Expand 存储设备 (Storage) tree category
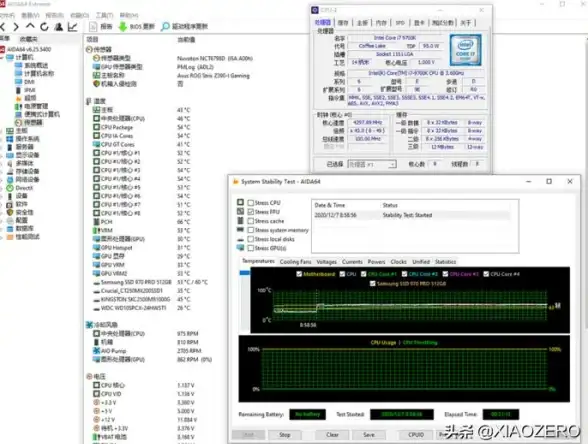Image resolution: width=588 pixels, height=444 pixels. pyautogui.click(x=2, y=172)
